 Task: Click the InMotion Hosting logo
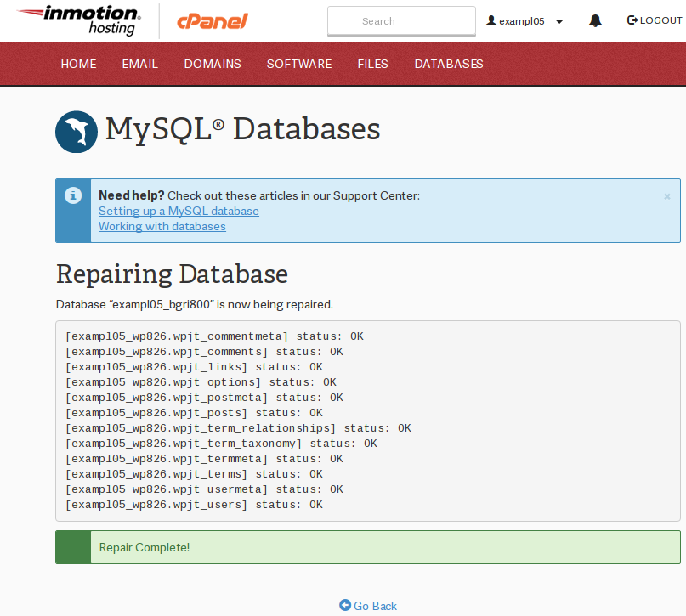pos(78,20)
